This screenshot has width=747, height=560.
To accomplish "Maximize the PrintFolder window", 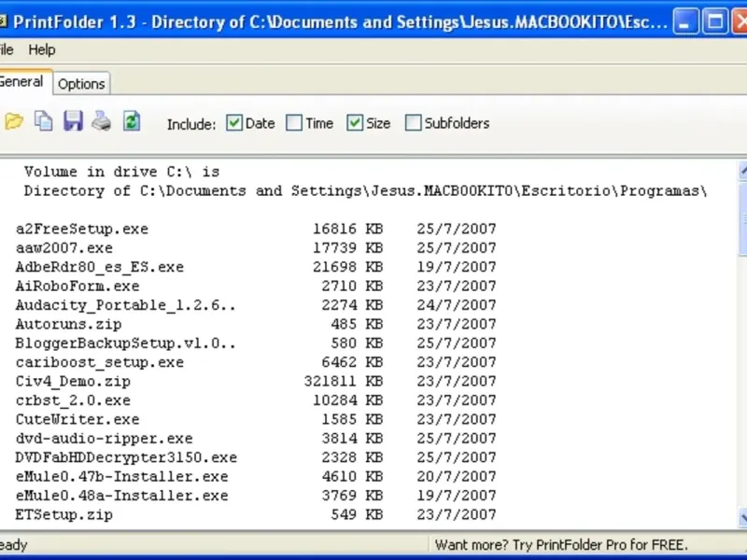I will tap(714, 21).
